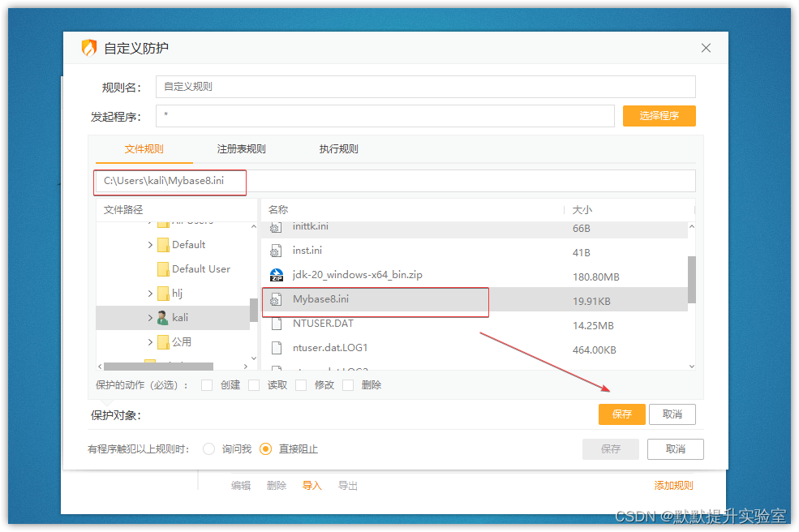Click the jdk zip archive icon

[276, 275]
